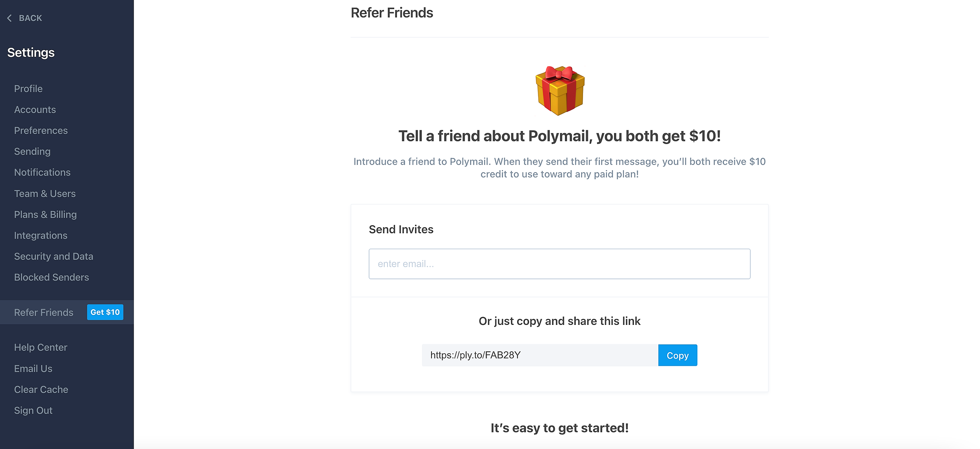Focus the enter email invite field
This screenshot has width=980, height=449.
559,264
